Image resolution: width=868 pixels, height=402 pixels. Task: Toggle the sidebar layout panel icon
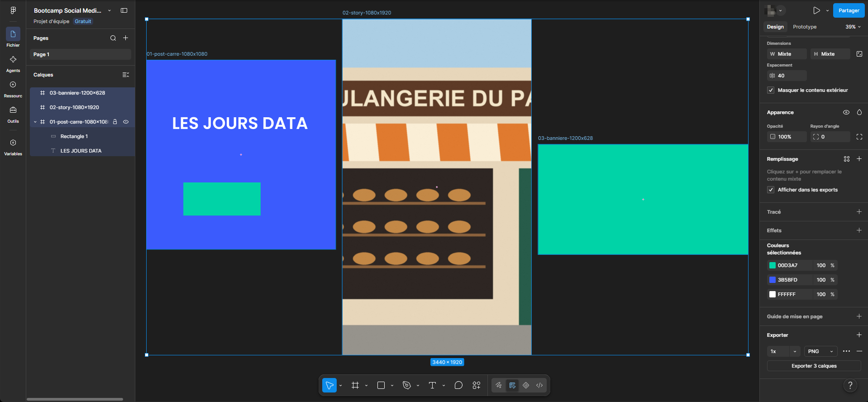click(x=124, y=10)
